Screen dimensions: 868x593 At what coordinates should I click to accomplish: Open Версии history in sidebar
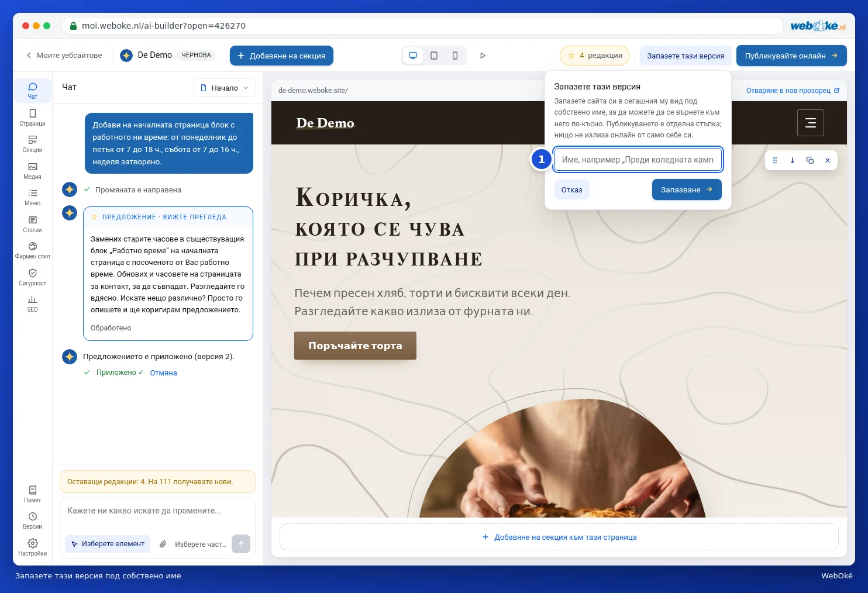click(32, 520)
